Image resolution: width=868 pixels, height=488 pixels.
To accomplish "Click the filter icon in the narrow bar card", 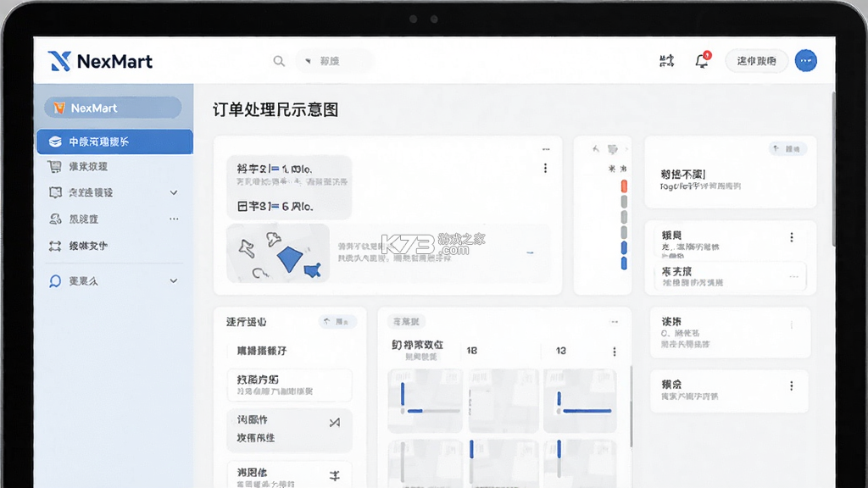I will pyautogui.click(x=612, y=149).
